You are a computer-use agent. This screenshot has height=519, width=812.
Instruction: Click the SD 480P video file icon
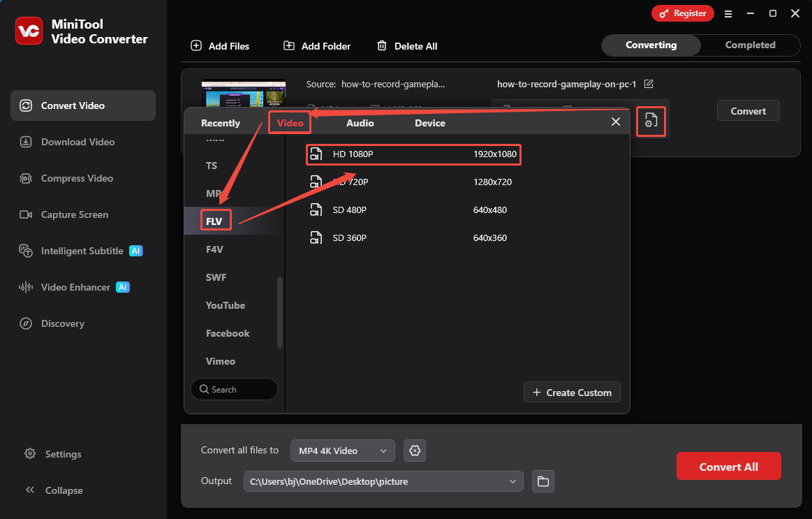[316, 210]
